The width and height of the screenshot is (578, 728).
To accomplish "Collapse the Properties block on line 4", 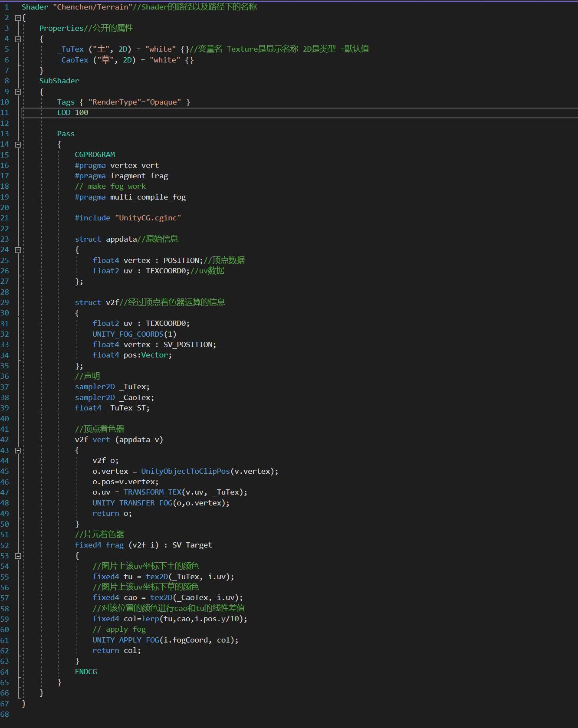I will (x=18, y=39).
